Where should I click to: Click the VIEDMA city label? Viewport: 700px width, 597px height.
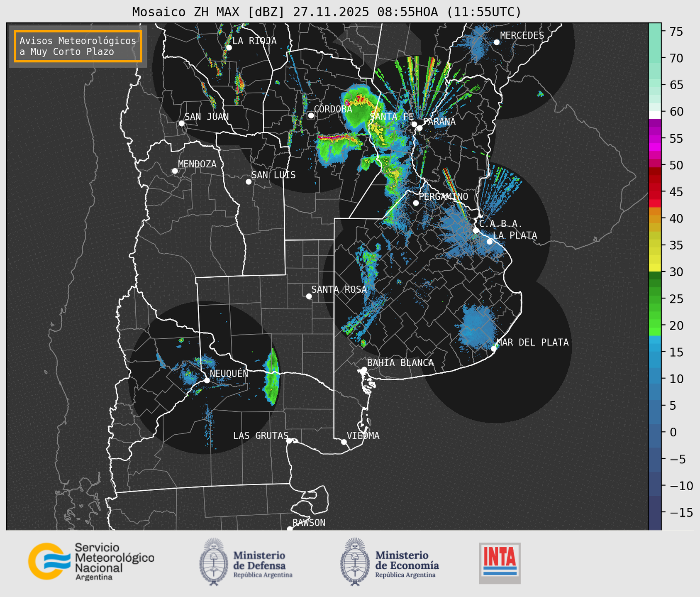coord(363,436)
